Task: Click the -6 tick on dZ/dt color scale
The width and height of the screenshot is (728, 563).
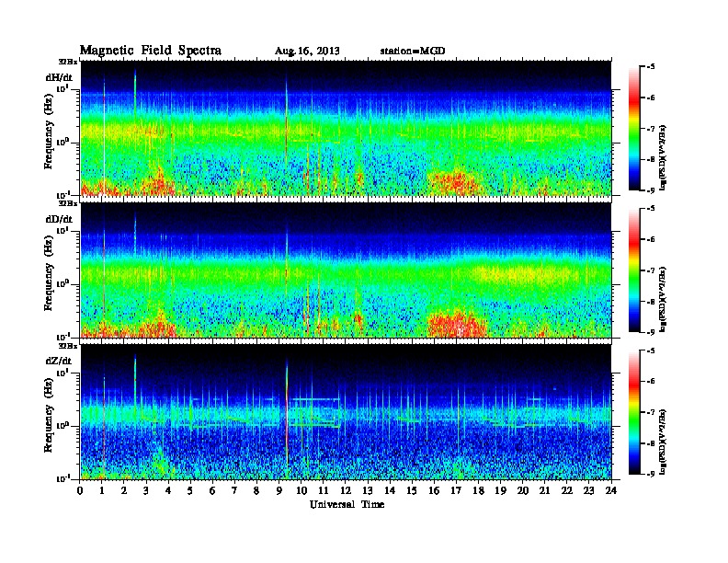Action: (651, 381)
